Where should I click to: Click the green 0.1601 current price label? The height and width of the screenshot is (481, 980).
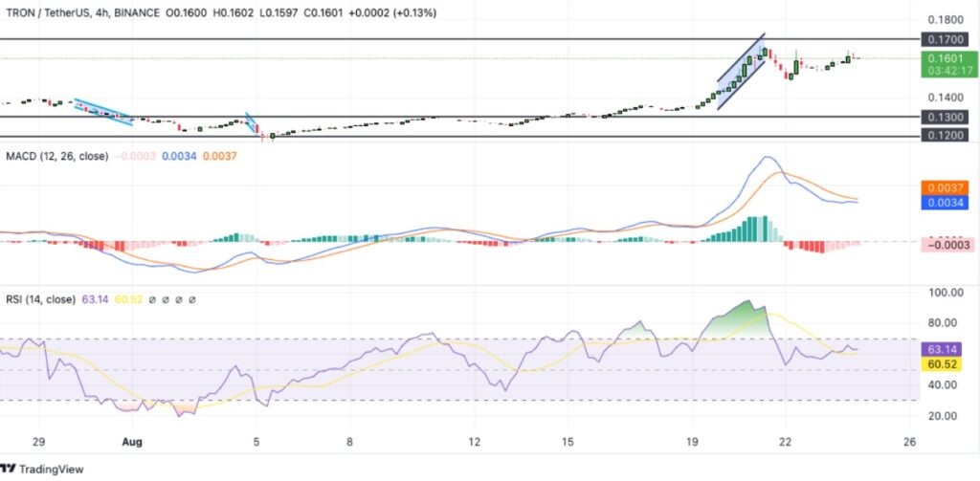pos(945,58)
